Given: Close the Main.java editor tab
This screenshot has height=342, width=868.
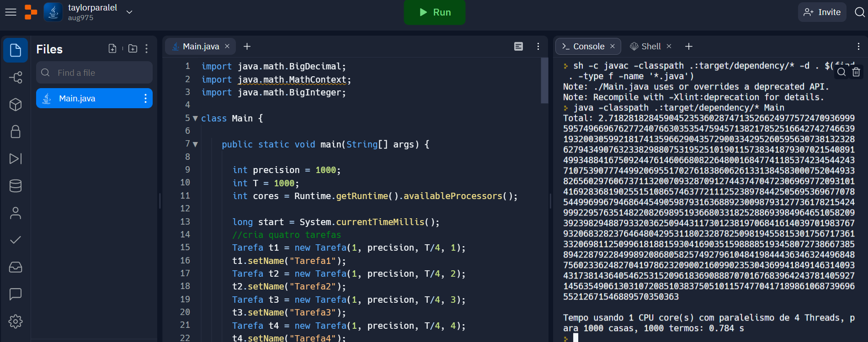Looking at the screenshot, I should tap(227, 46).
